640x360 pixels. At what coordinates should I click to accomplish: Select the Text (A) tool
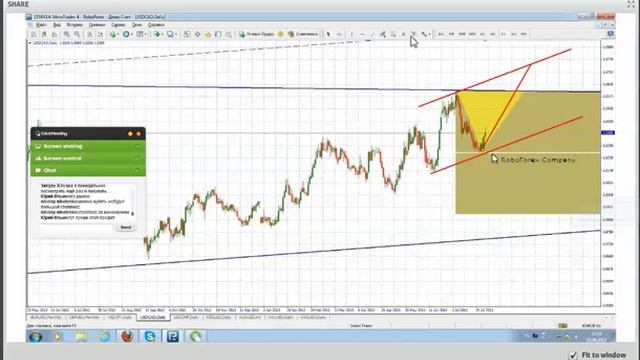pyautogui.click(x=403, y=34)
